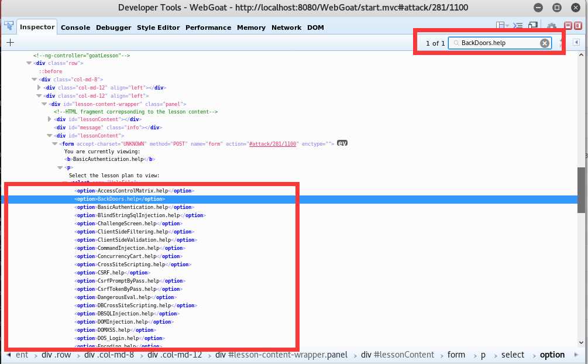Click the select breadcrumb
Screen dimensions: 588x364
click(x=513, y=355)
